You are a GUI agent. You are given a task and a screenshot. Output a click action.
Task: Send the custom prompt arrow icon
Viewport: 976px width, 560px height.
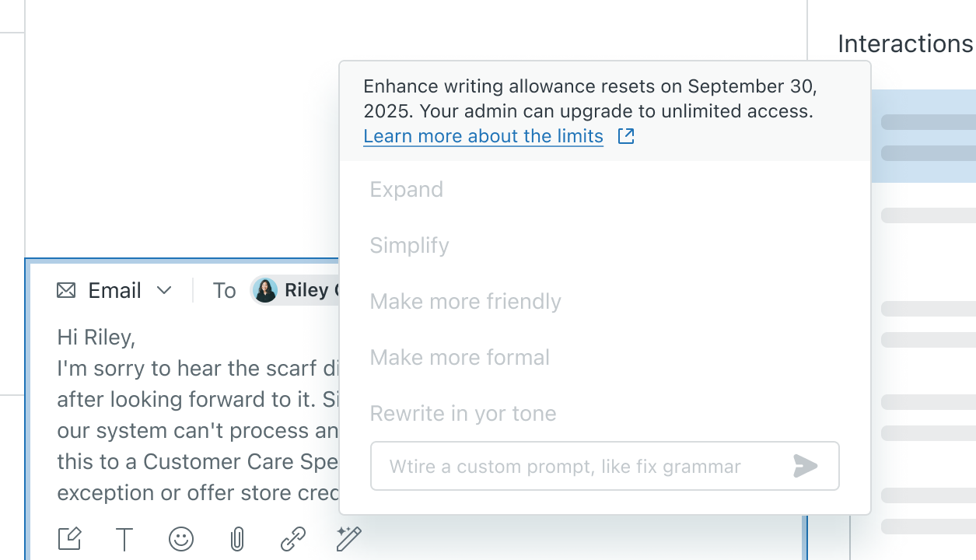(806, 466)
